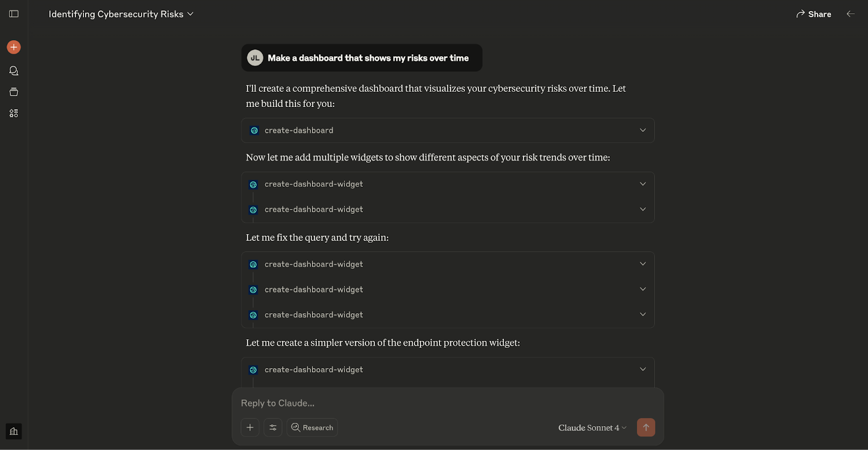This screenshot has width=868, height=450.
Task: Open the projects icon in sidebar
Action: click(x=14, y=92)
